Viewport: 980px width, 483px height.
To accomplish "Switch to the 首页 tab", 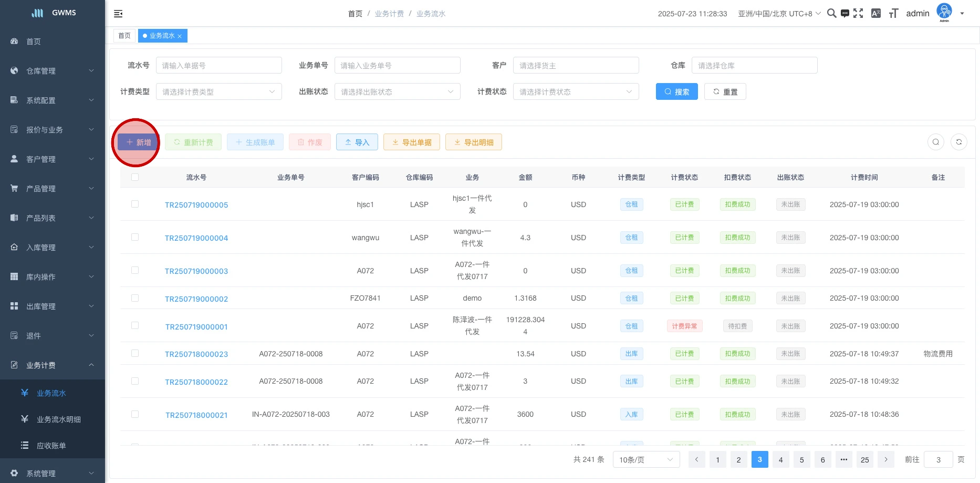I will click(x=124, y=36).
